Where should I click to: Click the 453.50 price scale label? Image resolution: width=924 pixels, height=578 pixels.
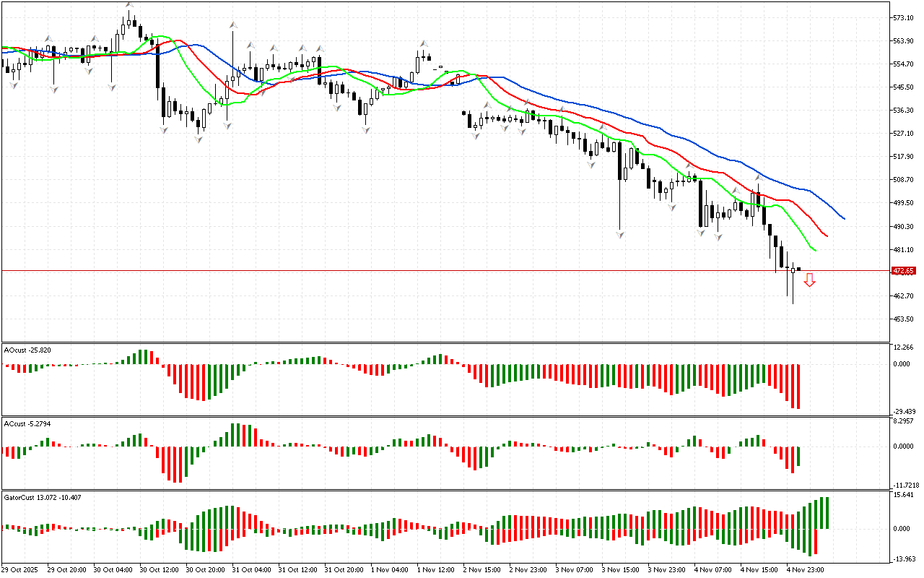[x=904, y=319]
